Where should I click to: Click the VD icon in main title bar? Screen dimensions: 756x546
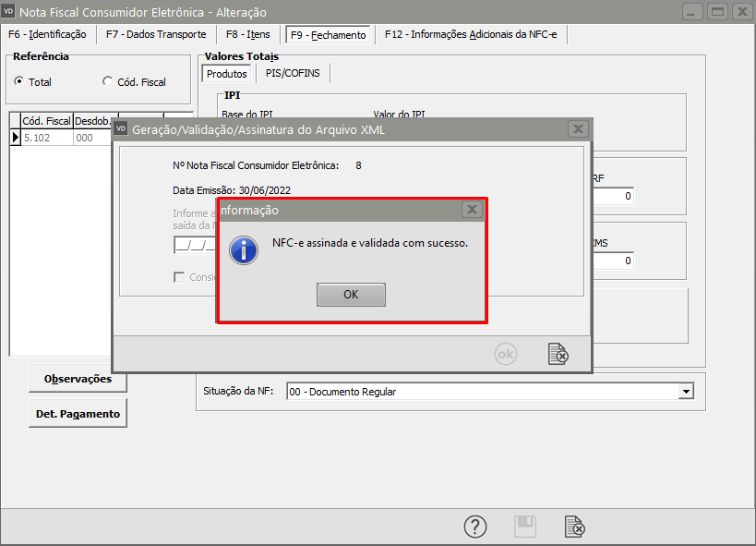click(x=8, y=11)
